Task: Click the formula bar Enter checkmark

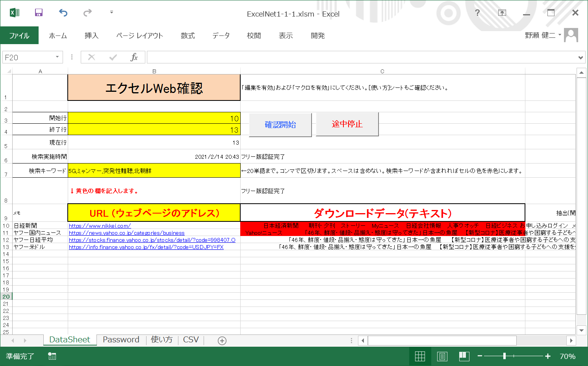Action: pyautogui.click(x=113, y=58)
